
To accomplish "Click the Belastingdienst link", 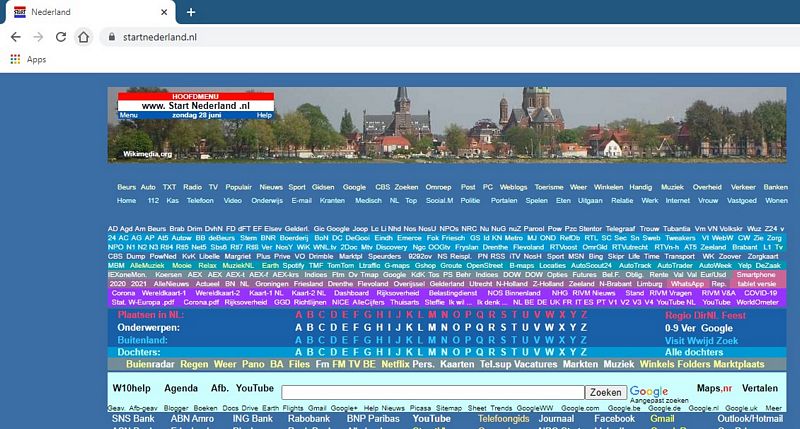I will pyautogui.click(x=453, y=293).
